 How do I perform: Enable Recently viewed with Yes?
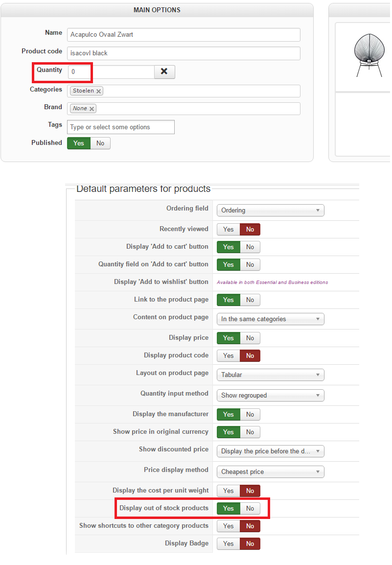229,229
